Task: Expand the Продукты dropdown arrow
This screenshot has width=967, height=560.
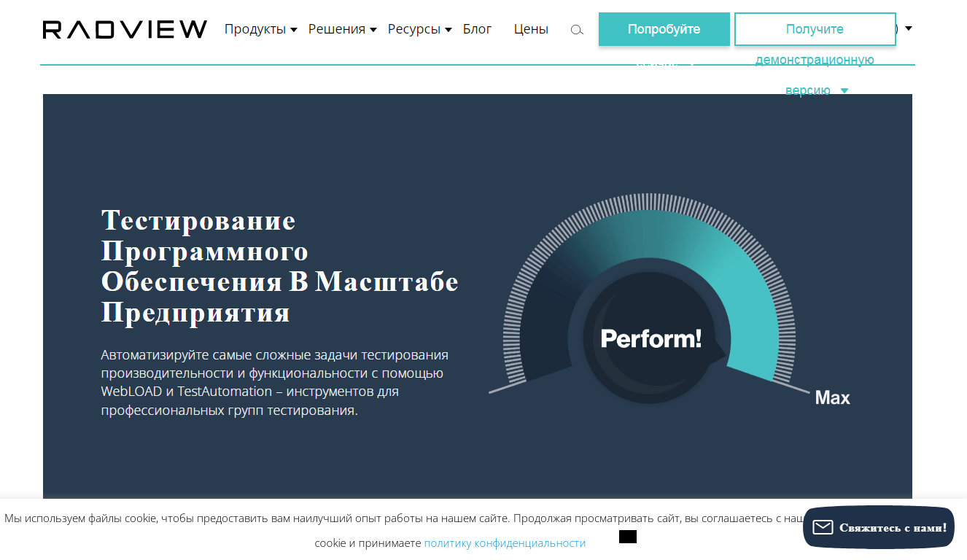Action: (x=294, y=30)
